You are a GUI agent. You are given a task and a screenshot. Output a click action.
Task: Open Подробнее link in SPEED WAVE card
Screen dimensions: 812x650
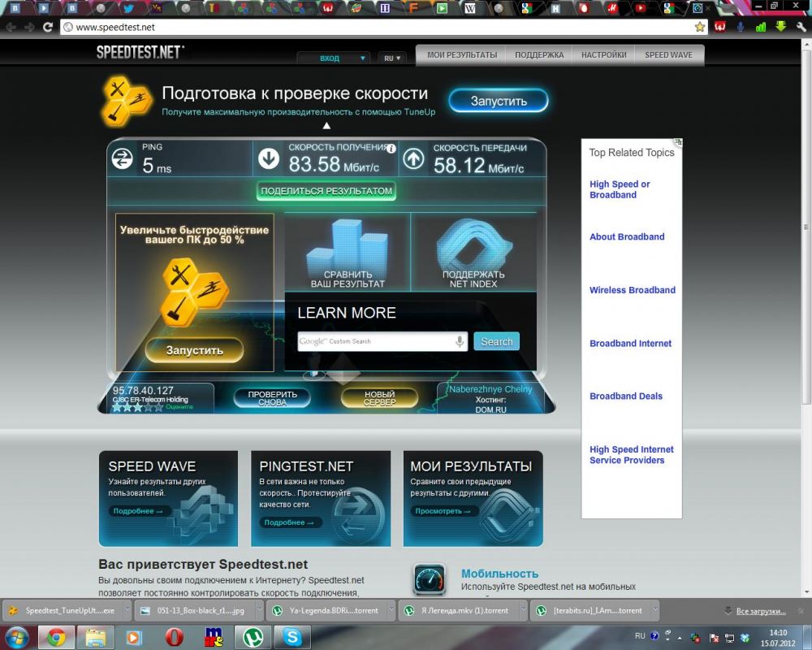[138, 511]
